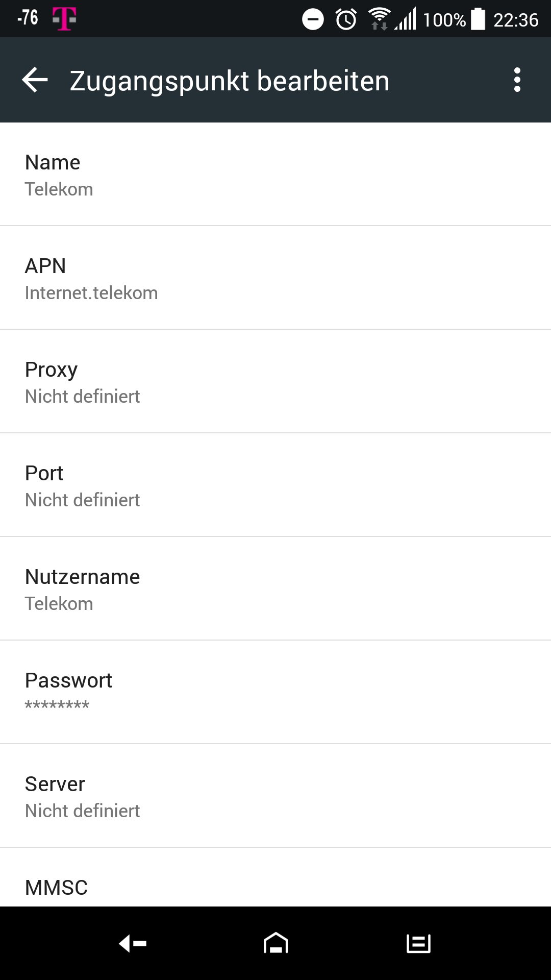The image size is (551, 980).
Task: Edit the Name field set to Telekom
Action: coord(275,175)
